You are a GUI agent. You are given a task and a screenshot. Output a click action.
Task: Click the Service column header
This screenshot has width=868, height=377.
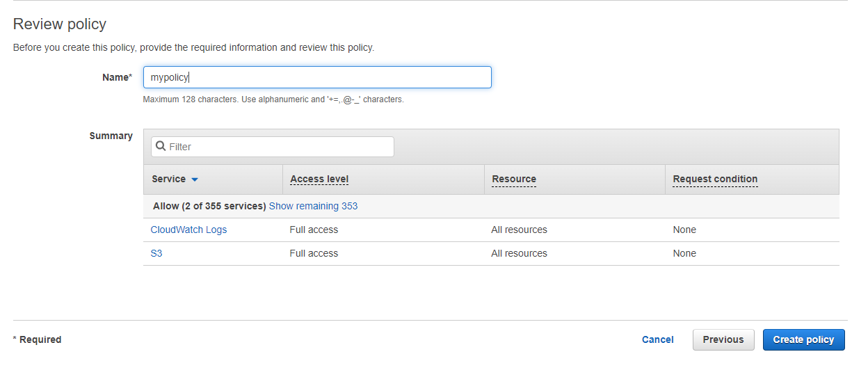169,179
